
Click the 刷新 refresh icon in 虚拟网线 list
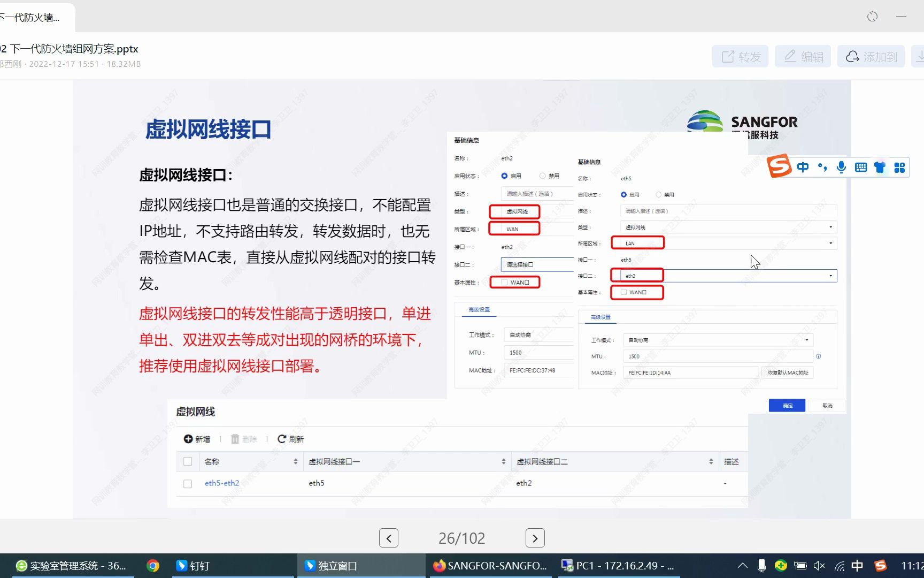pyautogui.click(x=282, y=439)
